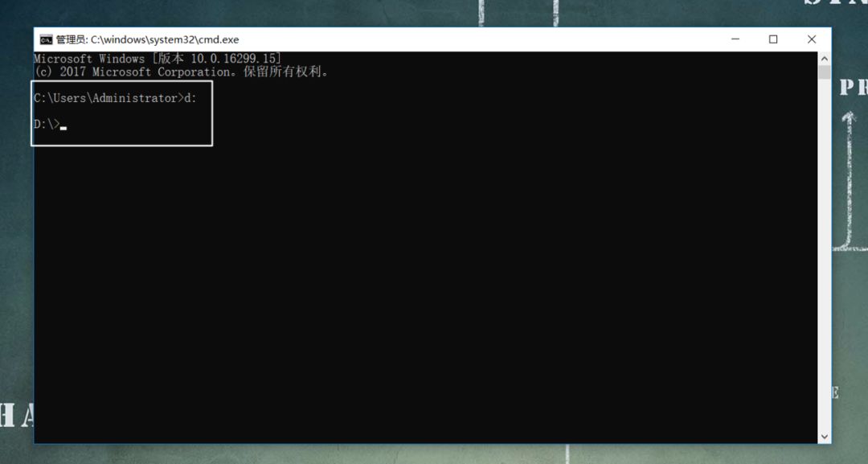The image size is (868, 464).
Task: Close the cmd.exe window
Action: click(x=812, y=39)
